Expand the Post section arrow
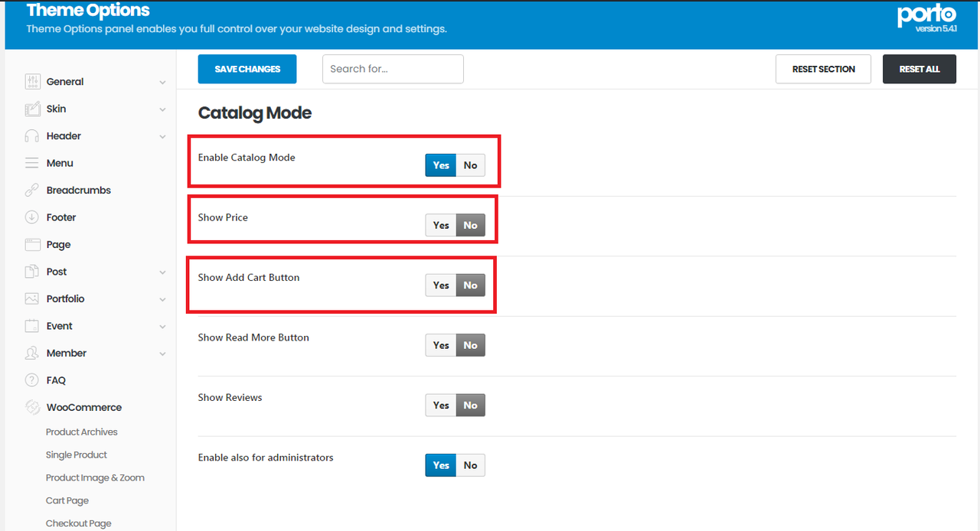This screenshot has height=531, width=980. 162,272
